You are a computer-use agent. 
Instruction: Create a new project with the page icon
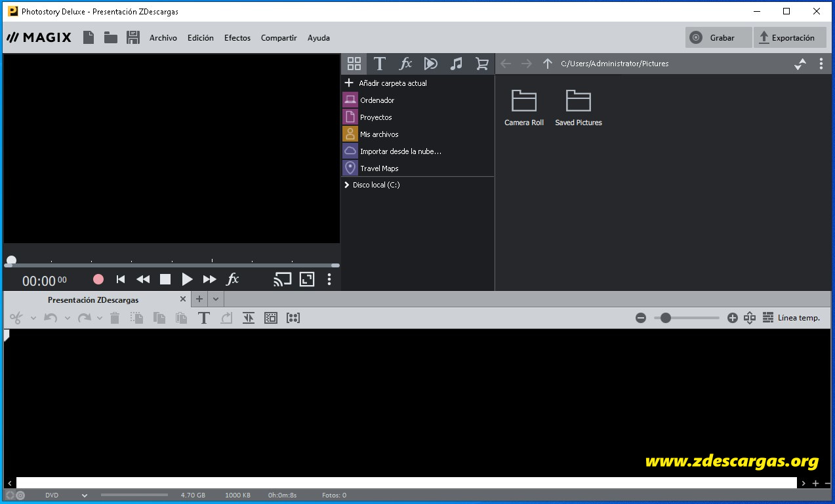click(x=89, y=38)
